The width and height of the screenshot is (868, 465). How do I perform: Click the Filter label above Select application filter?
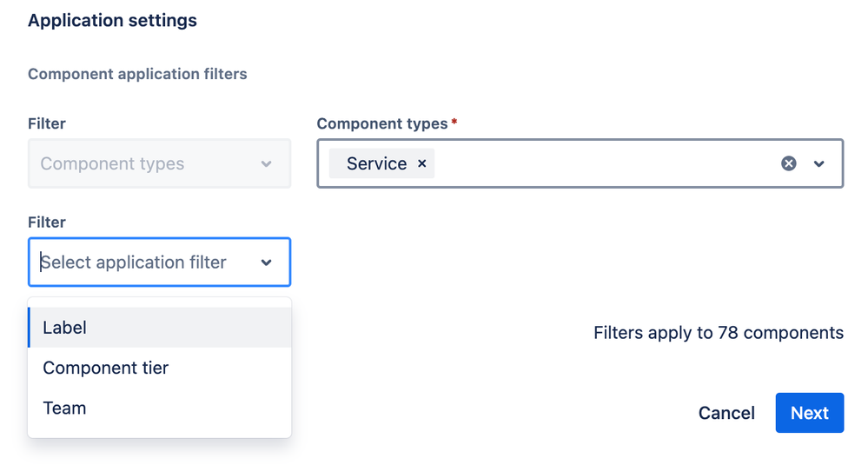pyautogui.click(x=47, y=223)
